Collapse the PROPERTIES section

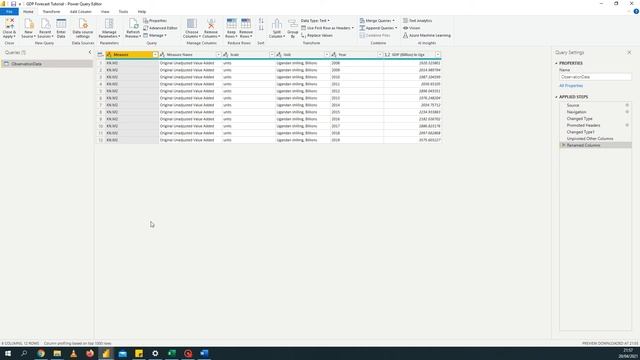556,63
